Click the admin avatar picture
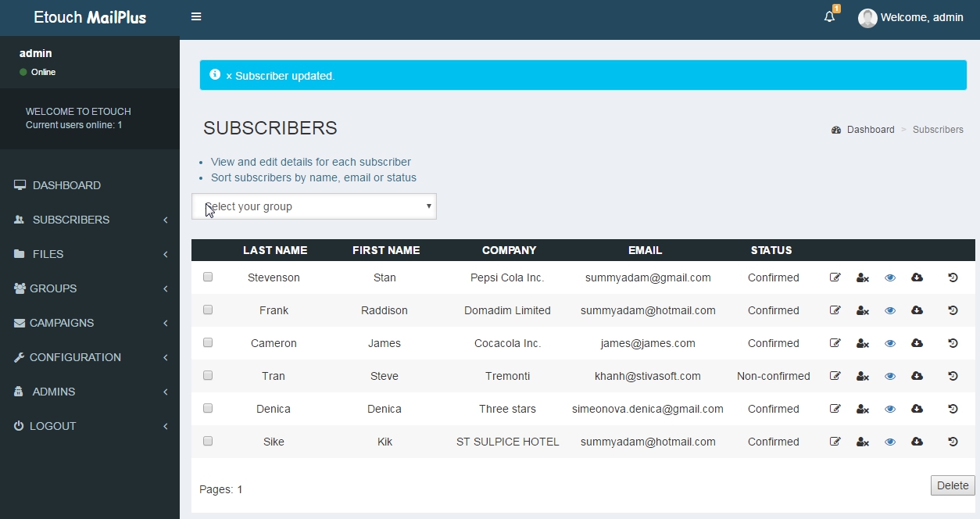This screenshot has height=519, width=980. click(867, 18)
